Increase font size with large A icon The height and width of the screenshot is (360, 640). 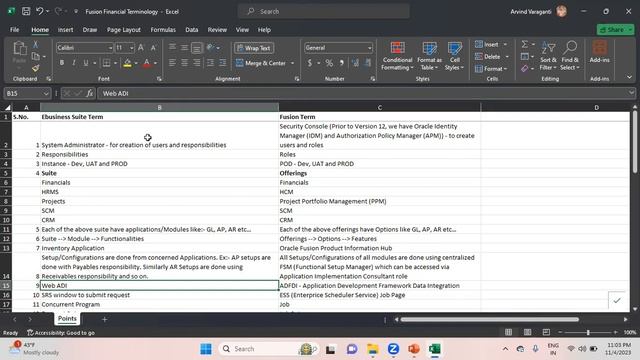point(141,48)
